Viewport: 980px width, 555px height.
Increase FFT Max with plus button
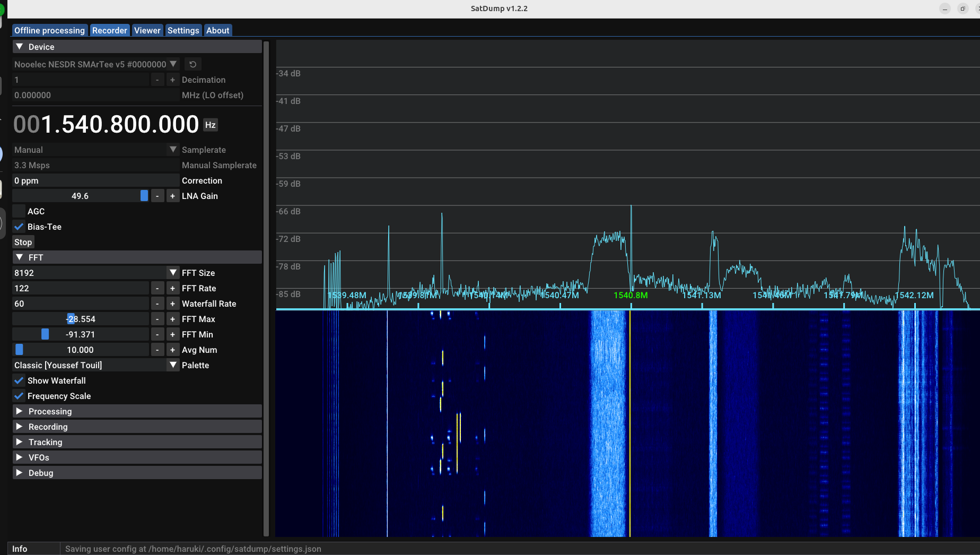172,319
